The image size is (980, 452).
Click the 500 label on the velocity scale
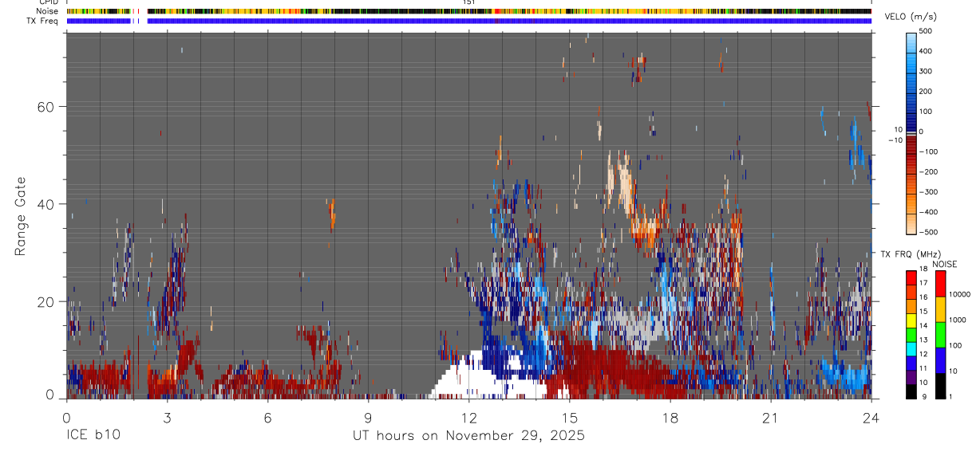click(926, 31)
